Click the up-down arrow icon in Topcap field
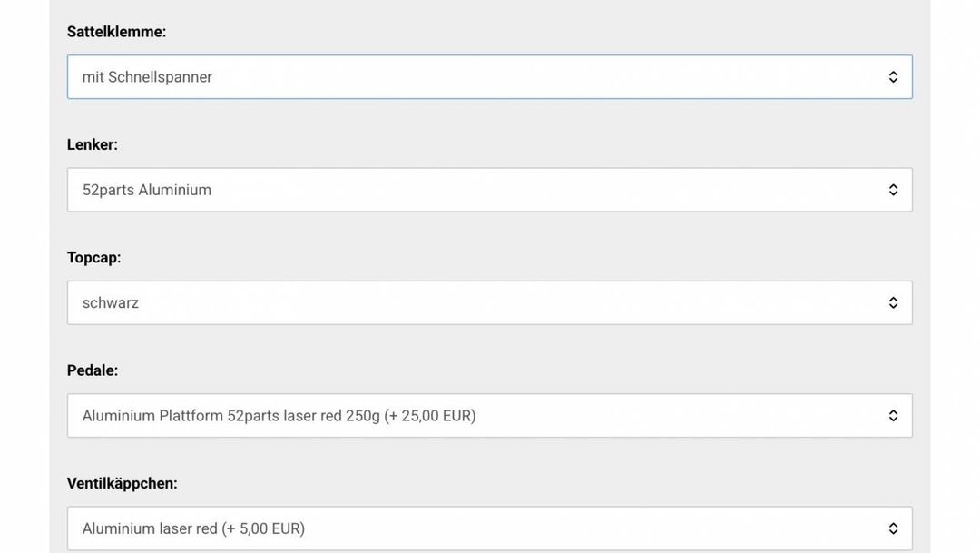 point(893,302)
